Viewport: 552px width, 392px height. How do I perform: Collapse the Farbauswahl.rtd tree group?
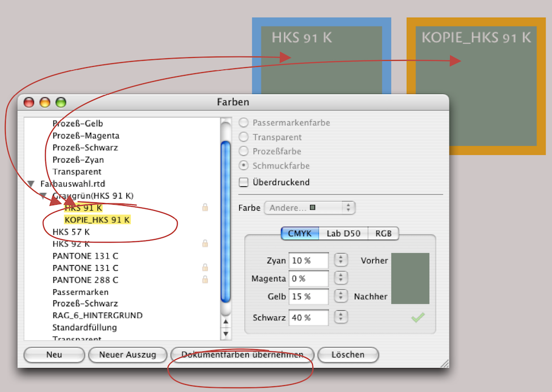click(x=31, y=183)
